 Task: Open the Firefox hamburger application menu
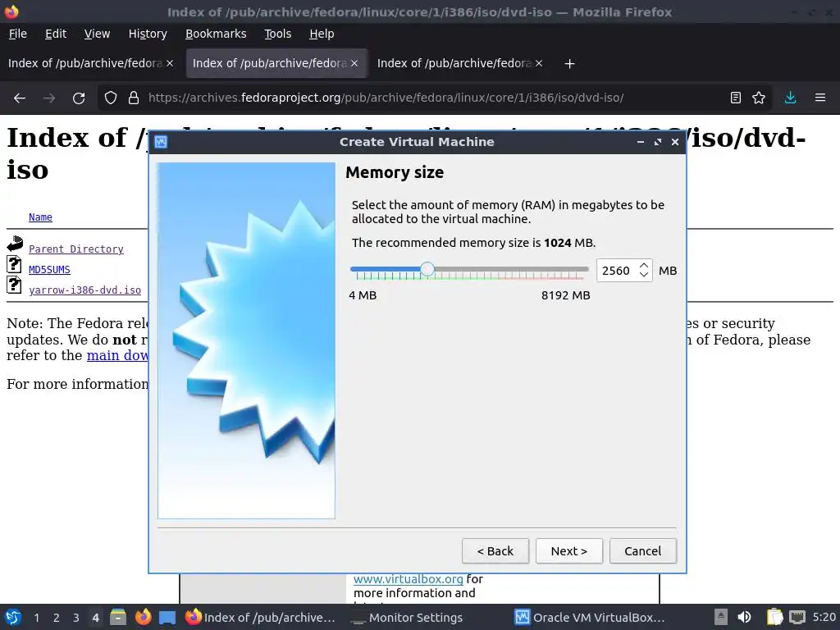[x=820, y=98]
